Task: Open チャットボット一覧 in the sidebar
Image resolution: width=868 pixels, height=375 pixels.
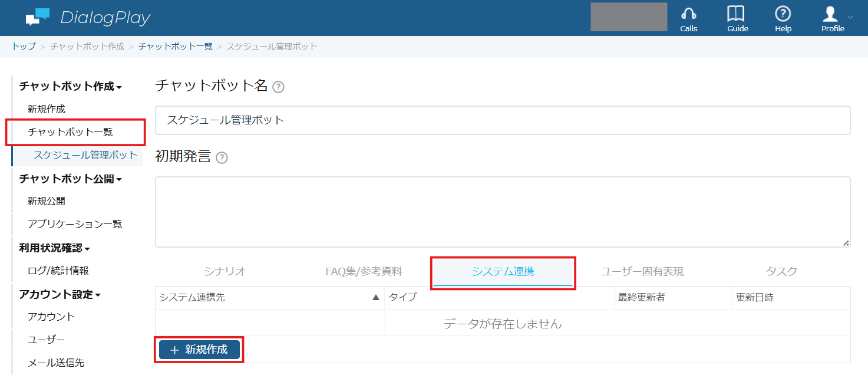Action: coord(70,132)
